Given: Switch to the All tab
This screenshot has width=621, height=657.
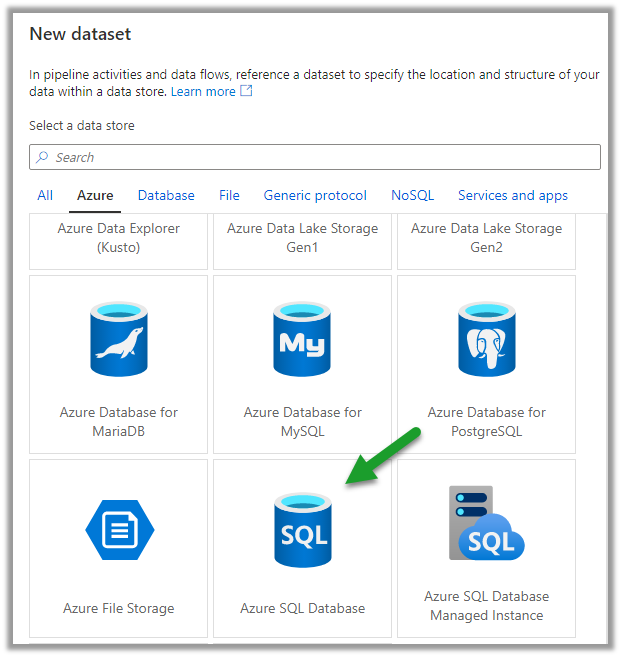Looking at the screenshot, I should (45, 195).
